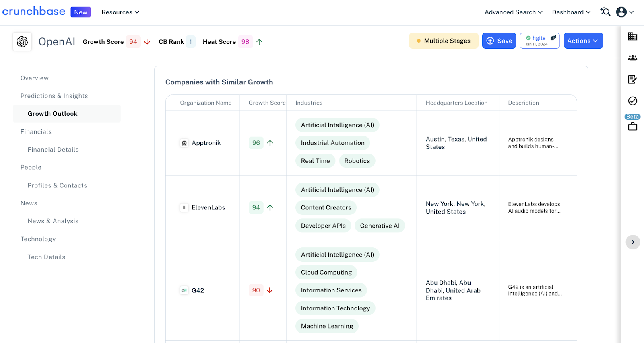
Task: Click the G42 logo icon
Action: tap(184, 290)
